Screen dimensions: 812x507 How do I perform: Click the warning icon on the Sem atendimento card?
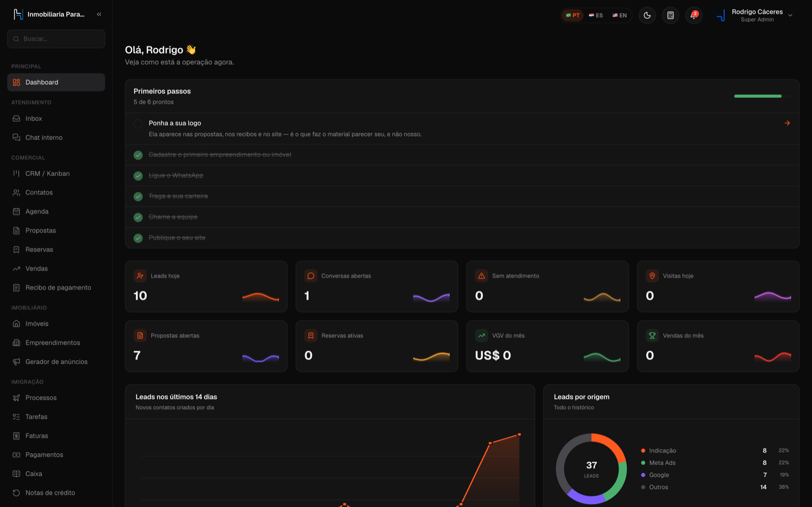pos(481,276)
